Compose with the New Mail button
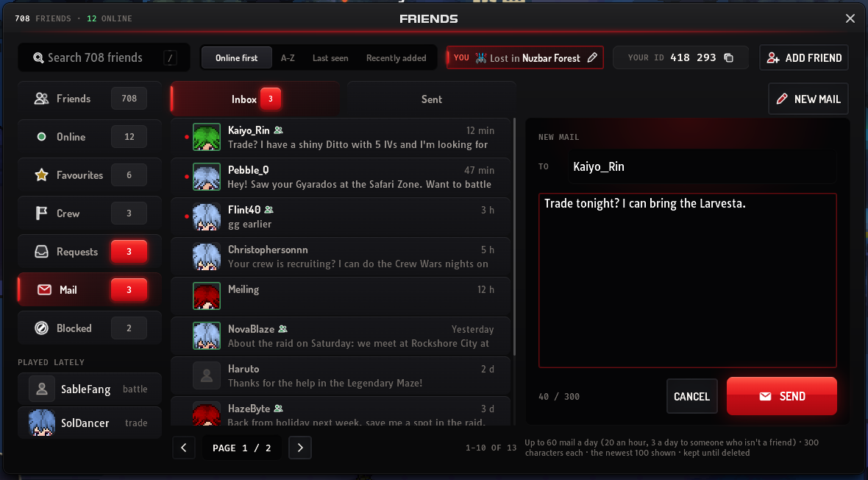 808,99
